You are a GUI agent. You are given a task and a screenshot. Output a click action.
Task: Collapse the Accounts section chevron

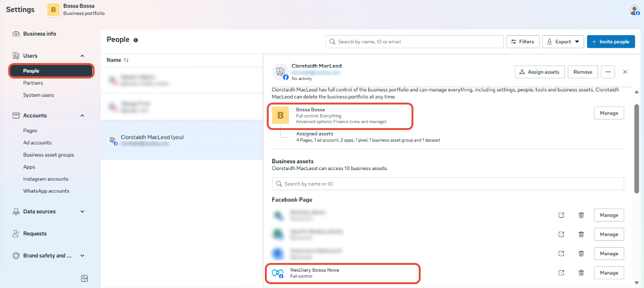[x=82, y=116]
